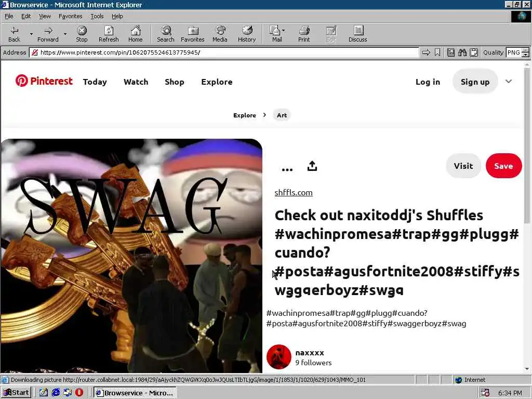Click the system tray icon near clock

coord(485,393)
